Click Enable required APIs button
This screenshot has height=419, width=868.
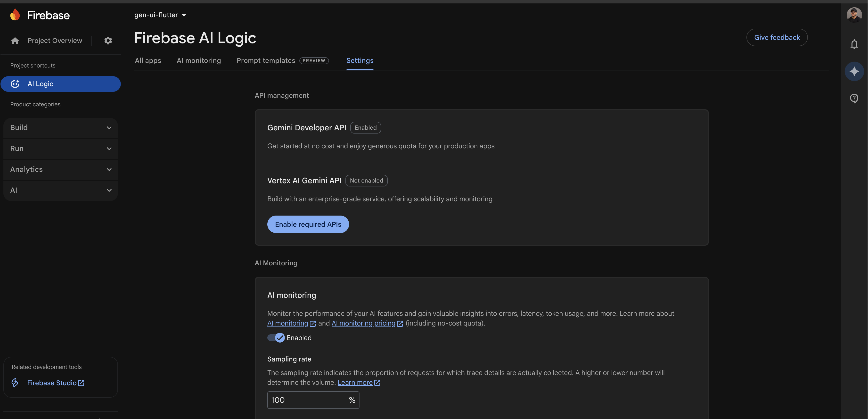pos(308,225)
